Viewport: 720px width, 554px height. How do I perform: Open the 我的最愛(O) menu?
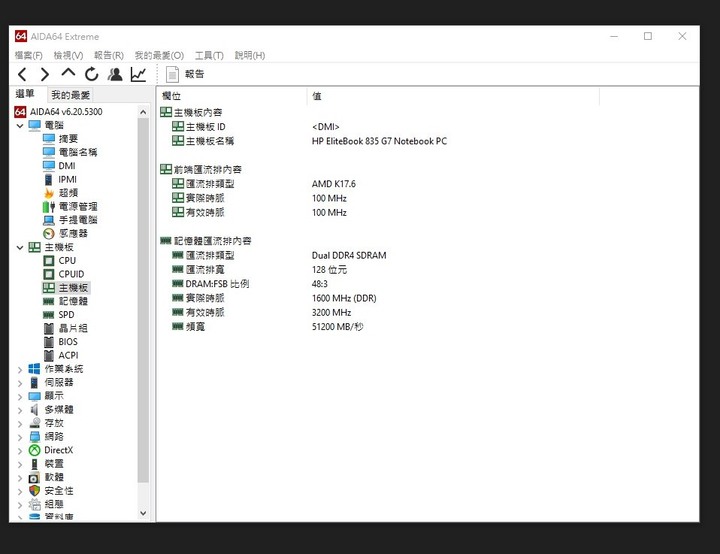[159, 55]
